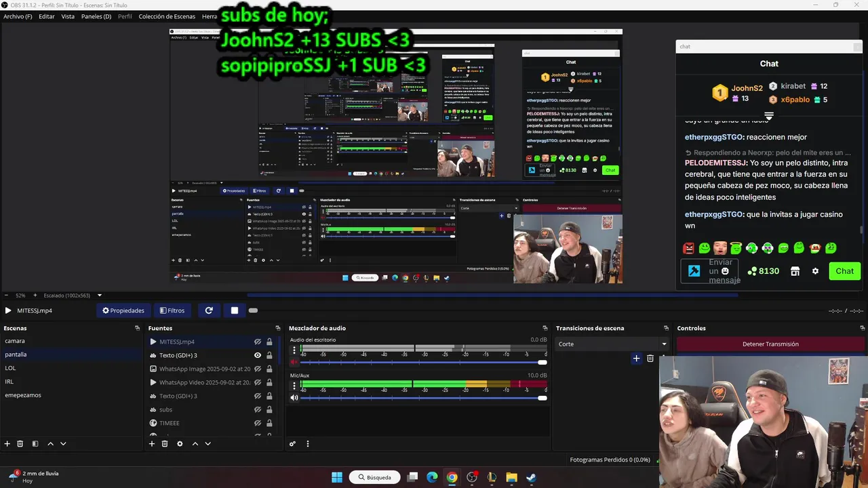Image resolution: width=868 pixels, height=488 pixels.
Task: Move scene down with the arrow icon
Action: click(63, 444)
